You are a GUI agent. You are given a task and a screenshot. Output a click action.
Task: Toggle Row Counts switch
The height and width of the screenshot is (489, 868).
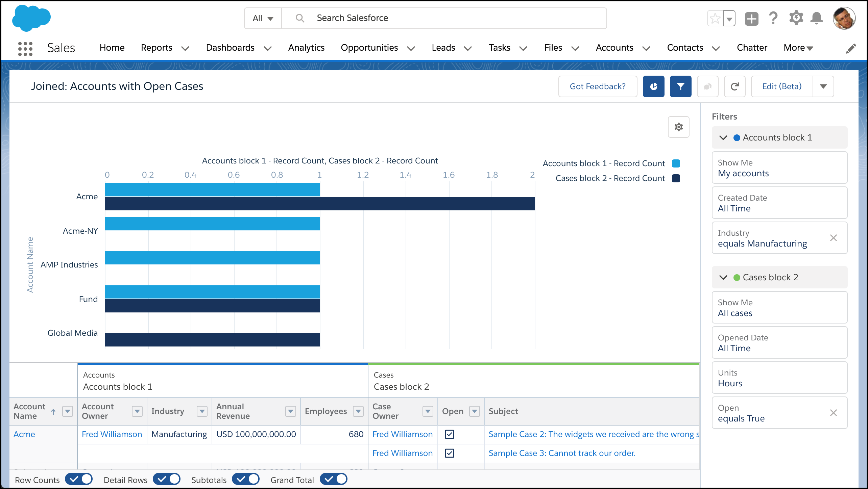(78, 479)
